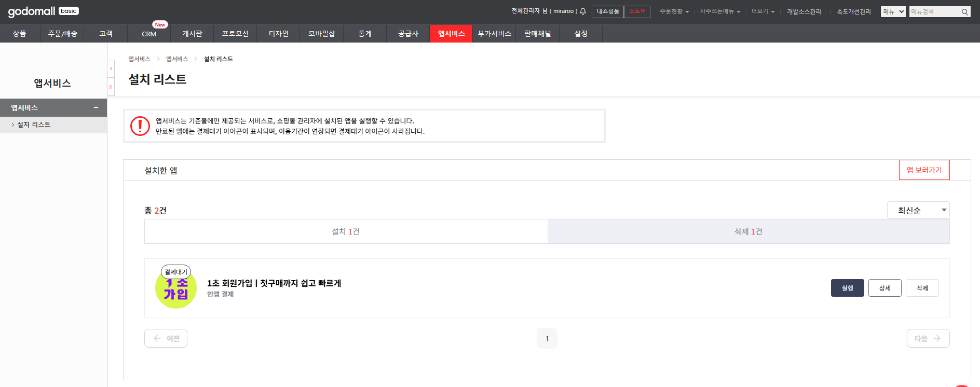Click the app title 1초 회원가입
980x387 pixels.
(x=274, y=283)
